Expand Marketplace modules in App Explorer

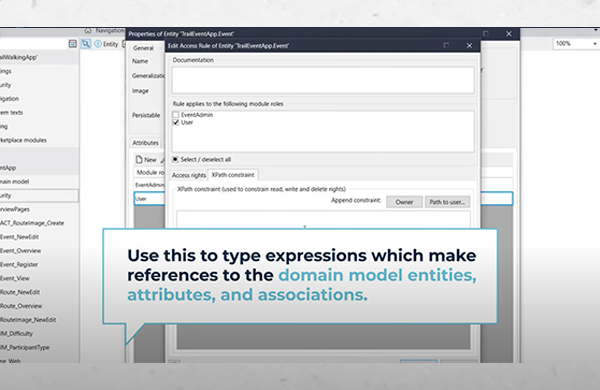[x=23, y=140]
